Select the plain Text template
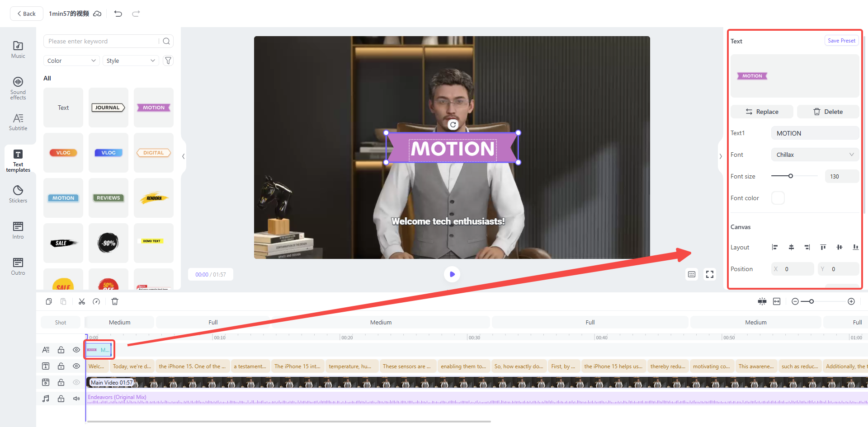Image resolution: width=868 pixels, height=427 pixels. (63, 108)
